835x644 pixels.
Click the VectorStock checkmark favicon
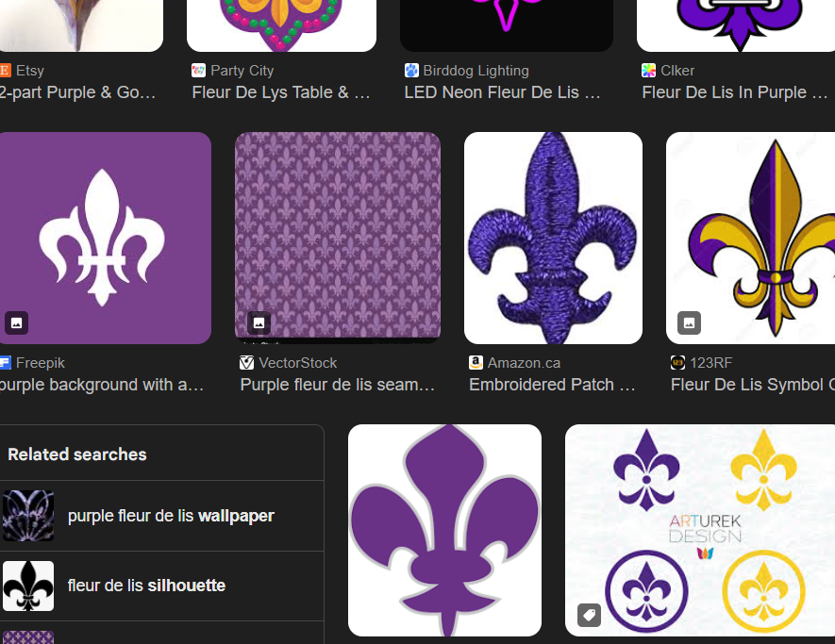pyautogui.click(x=246, y=362)
